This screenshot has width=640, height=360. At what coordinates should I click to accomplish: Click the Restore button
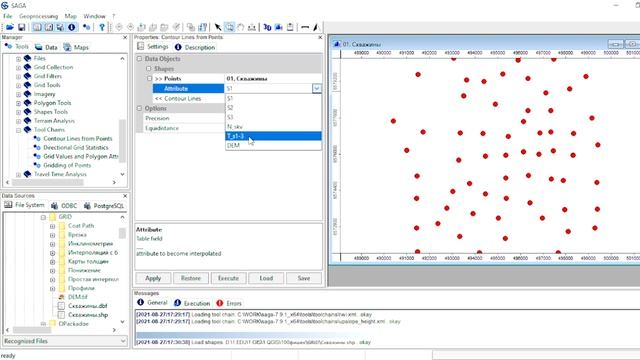click(x=191, y=278)
